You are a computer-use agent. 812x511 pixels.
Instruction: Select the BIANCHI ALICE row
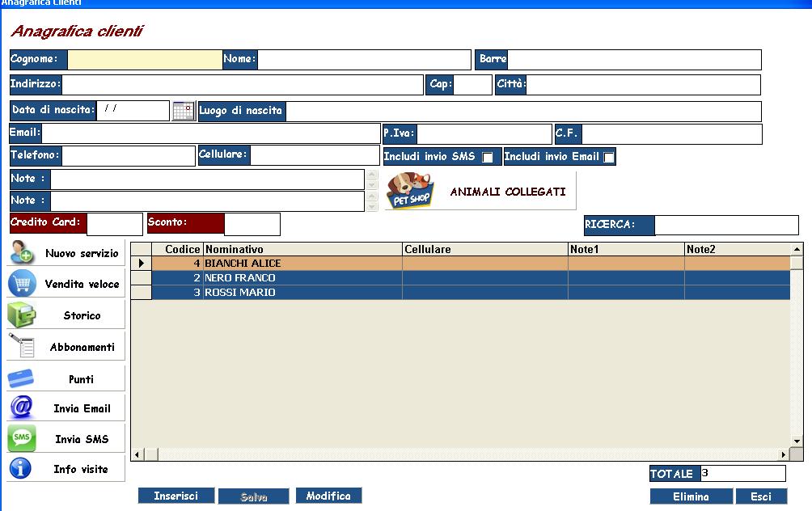(x=470, y=263)
